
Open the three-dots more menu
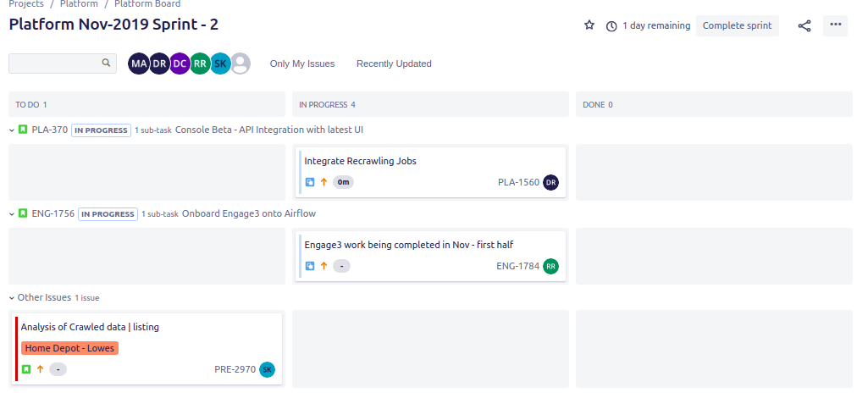coord(835,25)
